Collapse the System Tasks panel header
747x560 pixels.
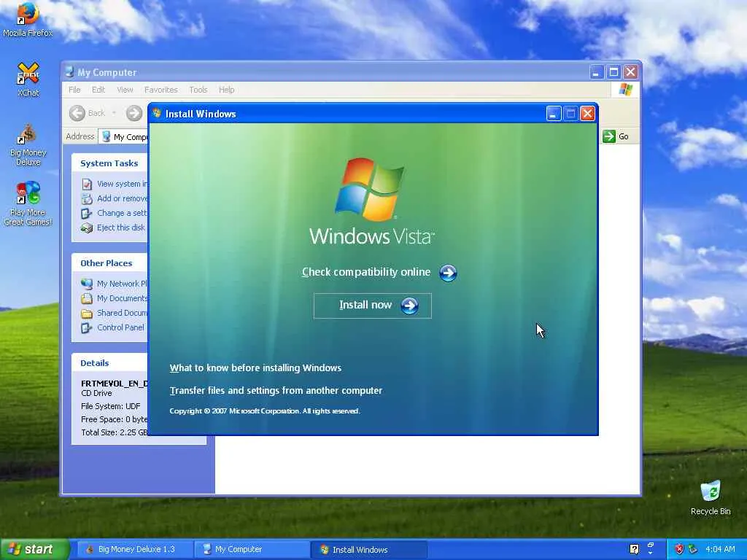coord(109,163)
